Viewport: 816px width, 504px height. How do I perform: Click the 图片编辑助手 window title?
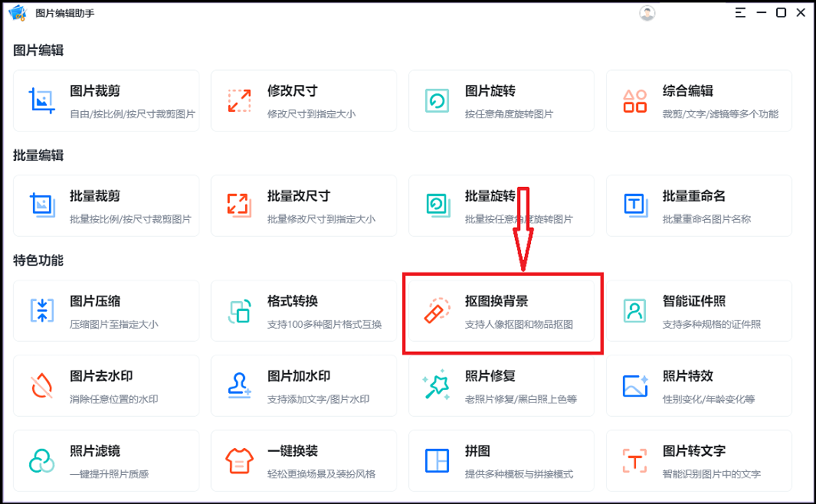click(x=65, y=13)
